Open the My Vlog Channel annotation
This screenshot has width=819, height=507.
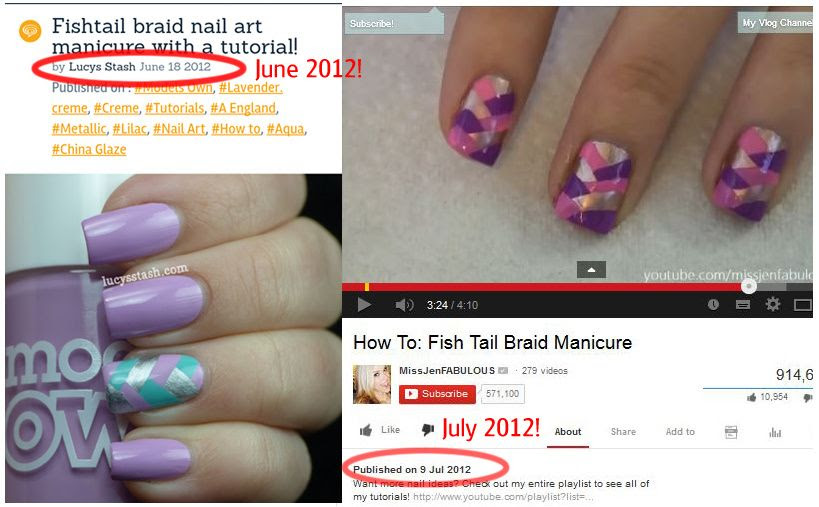pos(776,22)
